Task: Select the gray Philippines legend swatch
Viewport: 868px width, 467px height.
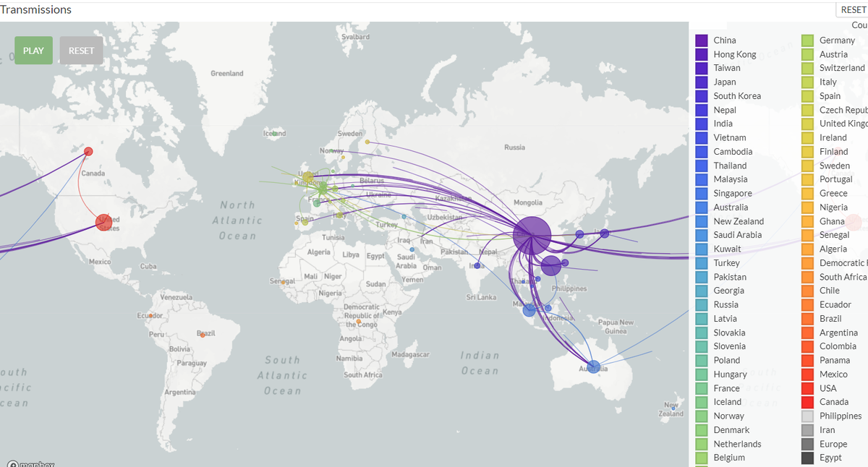Action: point(807,416)
